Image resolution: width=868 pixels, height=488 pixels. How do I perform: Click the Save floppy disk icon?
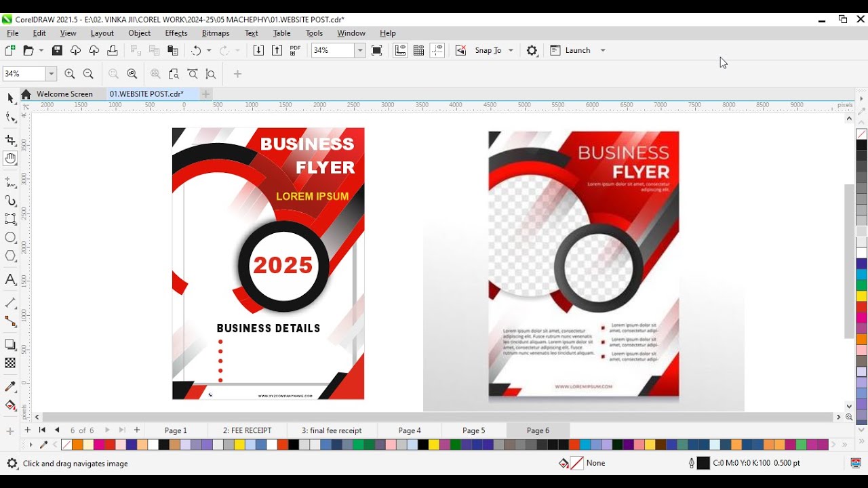click(57, 50)
